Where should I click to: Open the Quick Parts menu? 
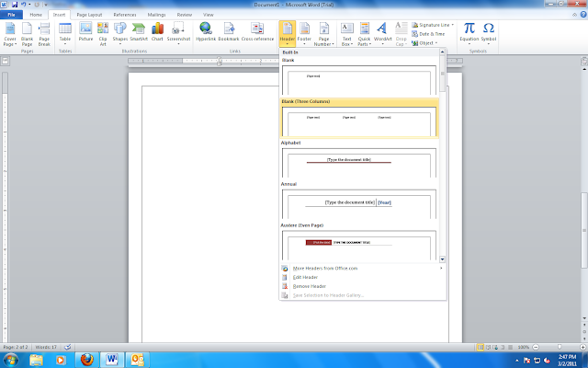[364, 34]
